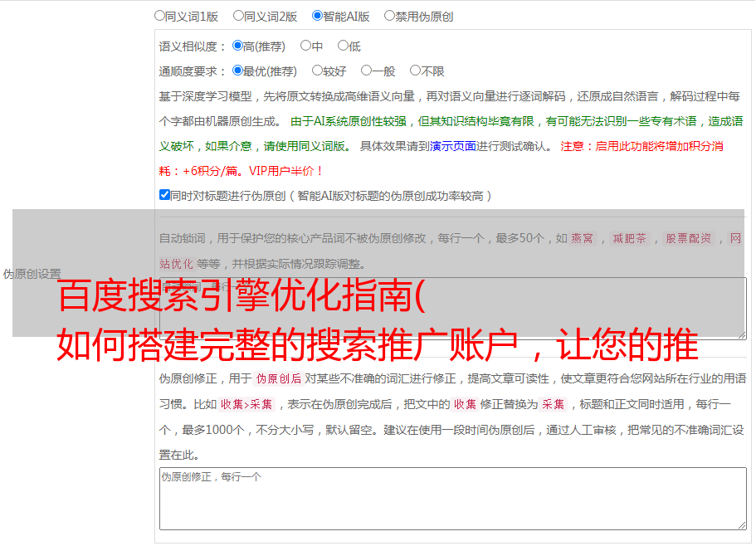756x546 pixels.
Task: Click the 燕窝 example keyword
Action: [582, 238]
